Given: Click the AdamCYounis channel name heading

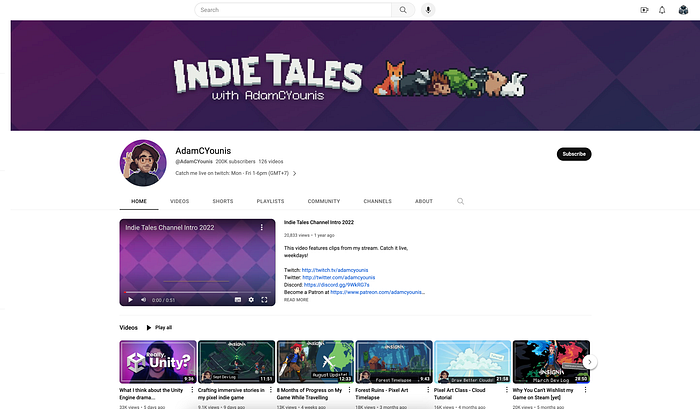Looking at the screenshot, I should point(203,151).
